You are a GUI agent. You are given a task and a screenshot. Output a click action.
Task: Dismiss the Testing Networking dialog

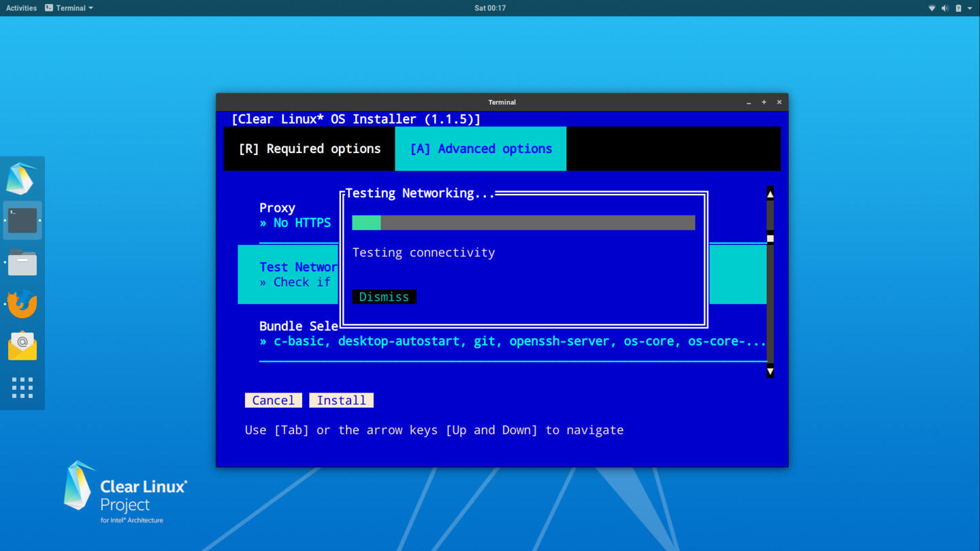384,297
